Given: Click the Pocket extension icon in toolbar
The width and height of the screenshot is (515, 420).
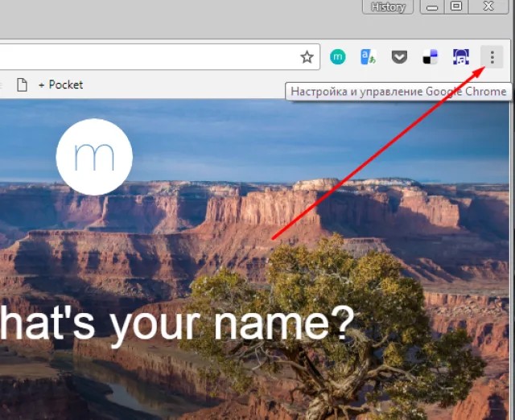Looking at the screenshot, I should click(399, 57).
